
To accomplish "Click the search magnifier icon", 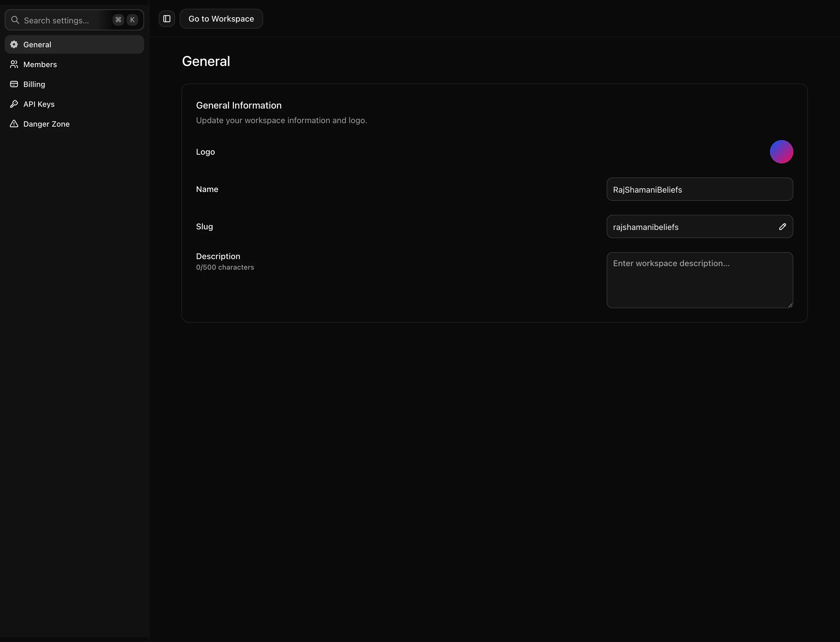I will click(x=15, y=20).
